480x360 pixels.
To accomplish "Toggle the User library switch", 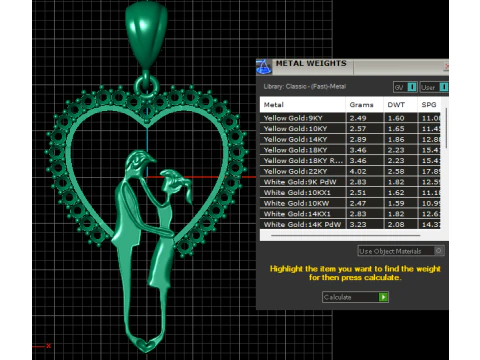I will (x=434, y=87).
